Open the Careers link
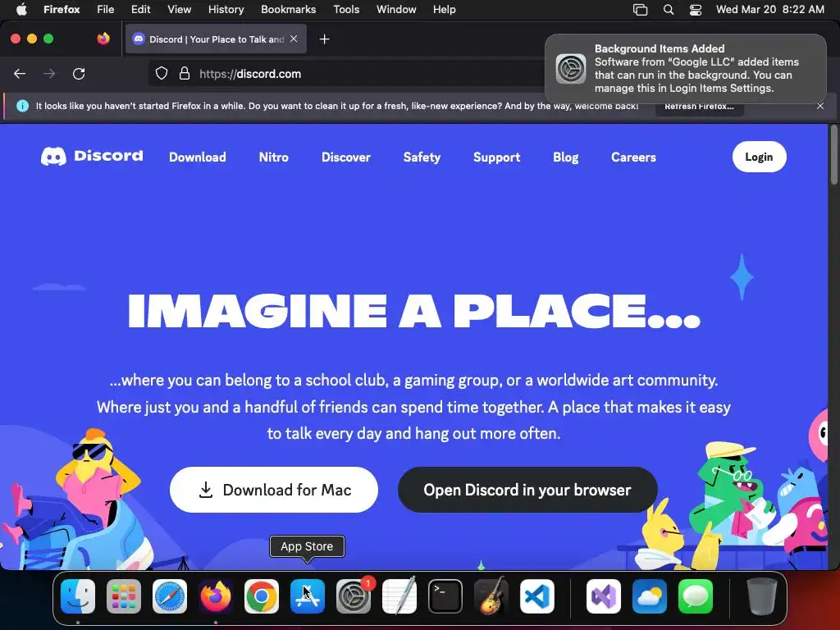The image size is (840, 630). pyautogui.click(x=634, y=157)
